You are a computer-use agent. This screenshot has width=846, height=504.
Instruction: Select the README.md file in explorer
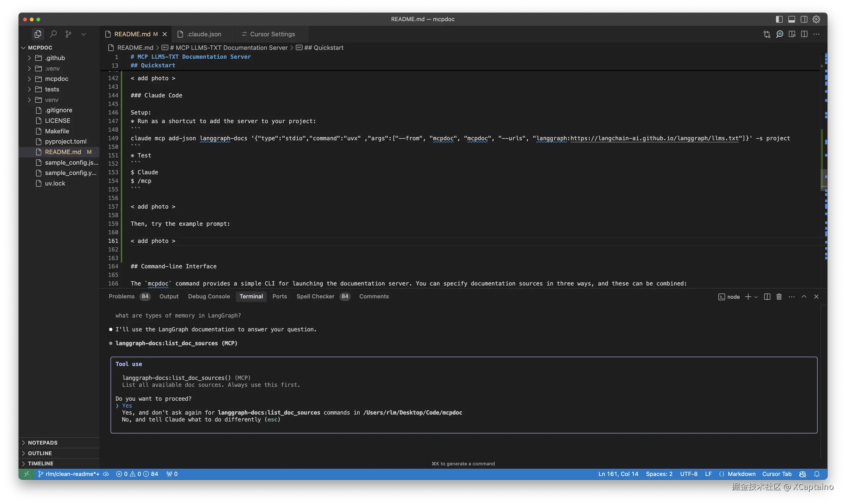point(63,152)
